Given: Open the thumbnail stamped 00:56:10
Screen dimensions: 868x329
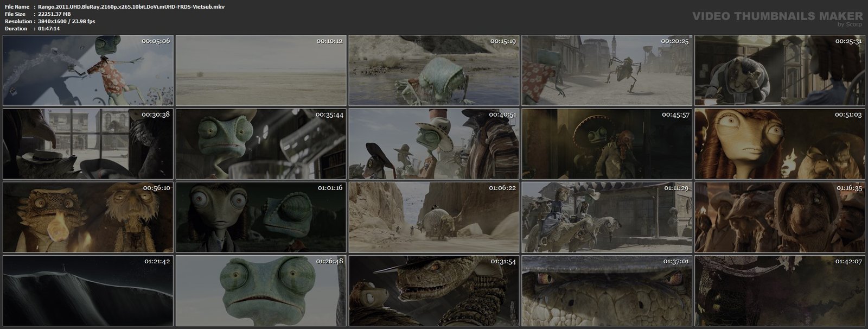Looking at the screenshot, I should click(88, 217).
